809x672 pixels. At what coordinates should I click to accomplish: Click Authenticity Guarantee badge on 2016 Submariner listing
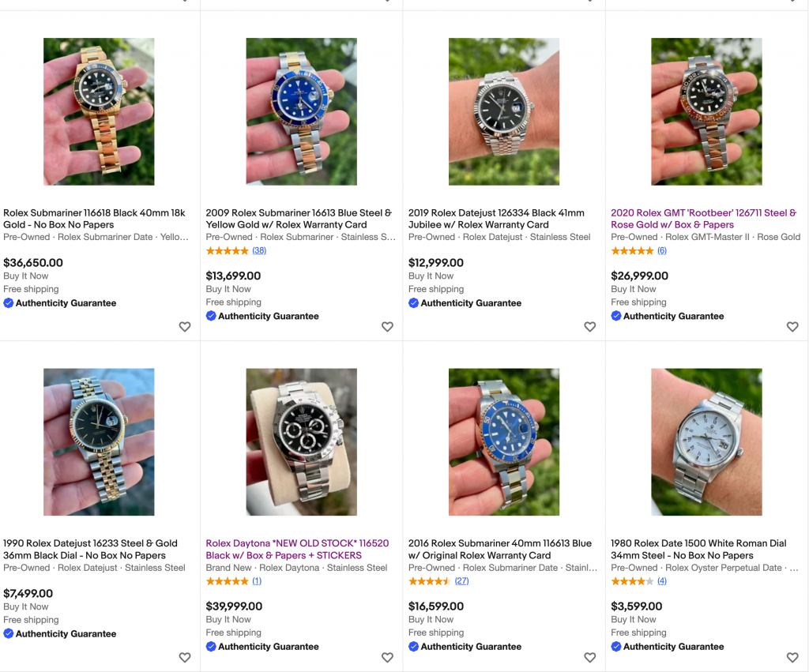click(465, 646)
